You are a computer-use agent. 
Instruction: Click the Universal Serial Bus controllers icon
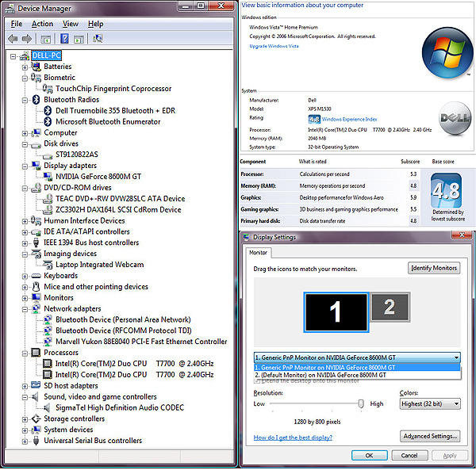coord(36,441)
